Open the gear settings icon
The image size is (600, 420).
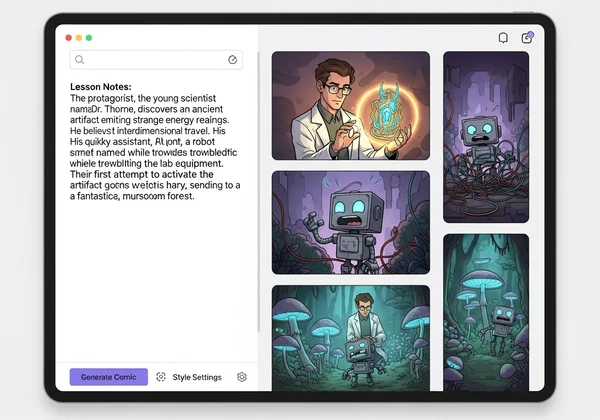coord(242,377)
